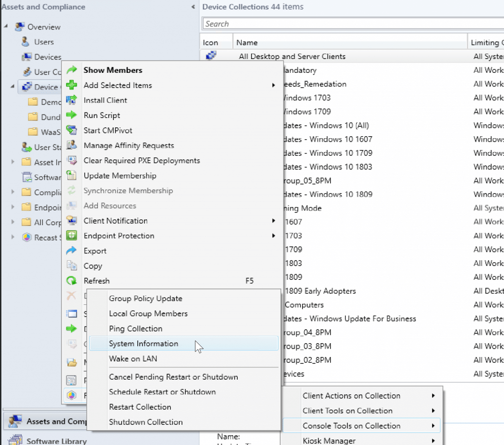The width and height of the screenshot is (504, 445).
Task: Select the Users node icon in the sidebar
Action: (x=24, y=42)
